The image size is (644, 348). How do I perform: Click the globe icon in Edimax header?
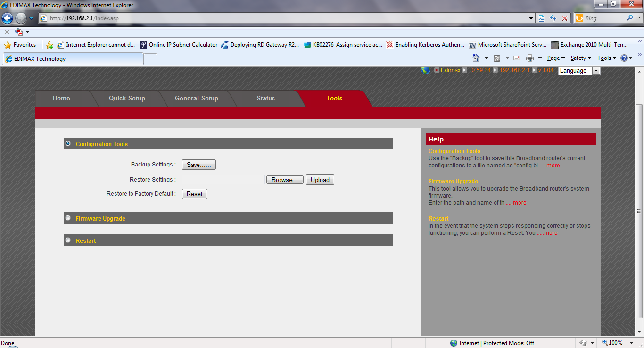pos(426,70)
